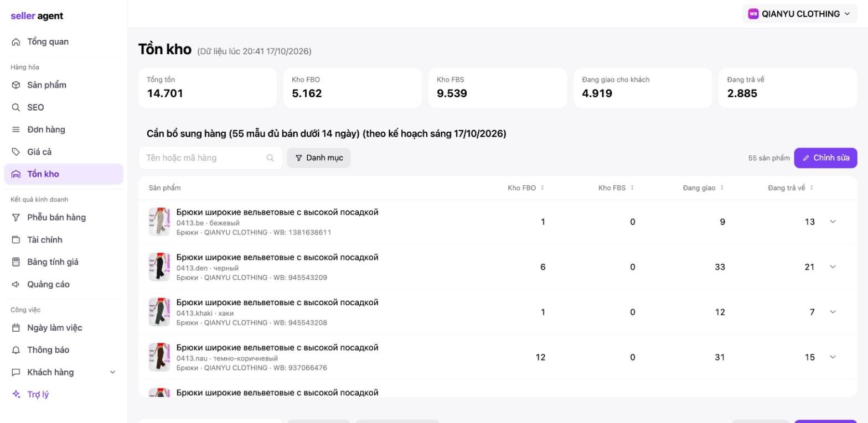The image size is (868, 423).
Task: Click the Quảng cáo megaphone icon
Action: [x=15, y=284]
